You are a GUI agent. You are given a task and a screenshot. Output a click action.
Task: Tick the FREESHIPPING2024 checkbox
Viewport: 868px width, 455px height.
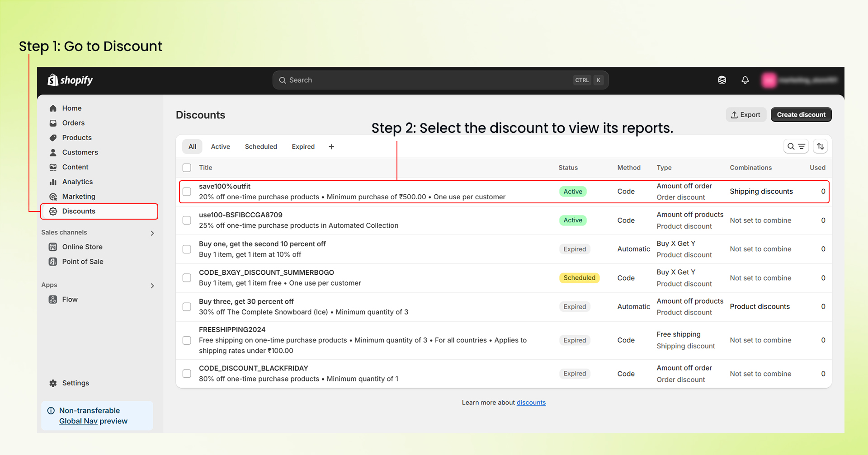(187, 340)
